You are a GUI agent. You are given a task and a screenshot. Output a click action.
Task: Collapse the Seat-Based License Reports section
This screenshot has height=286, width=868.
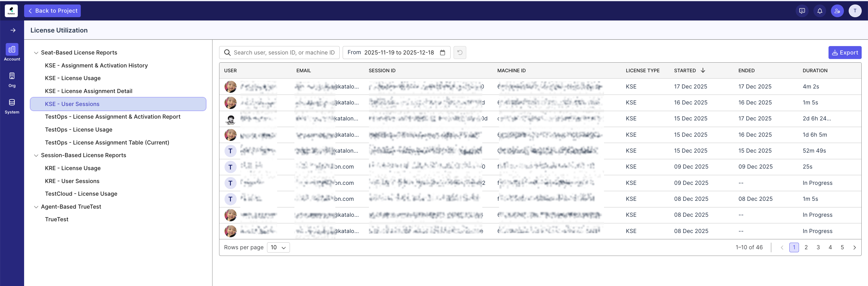[x=36, y=52]
